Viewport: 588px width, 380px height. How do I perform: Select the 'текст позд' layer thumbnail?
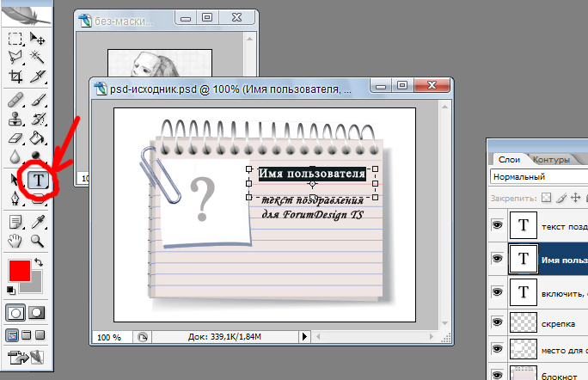click(x=524, y=225)
